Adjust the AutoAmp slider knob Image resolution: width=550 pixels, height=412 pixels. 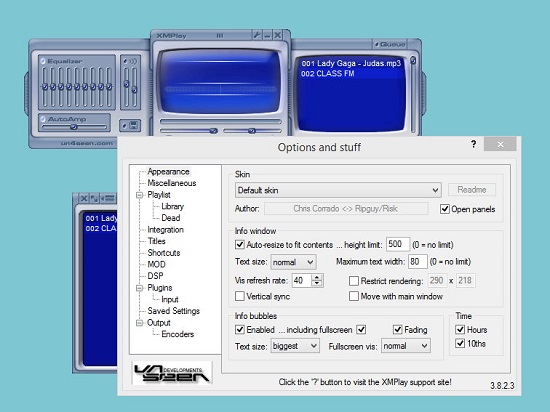click(73, 127)
